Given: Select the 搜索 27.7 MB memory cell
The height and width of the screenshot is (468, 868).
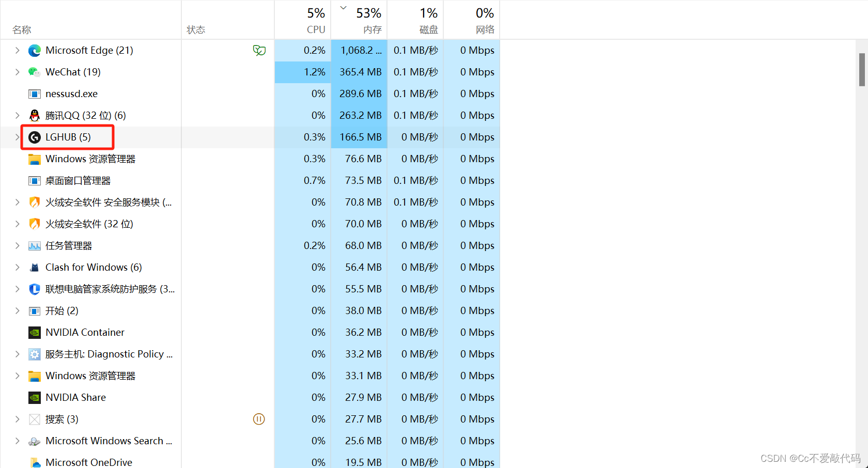Looking at the screenshot, I should pyautogui.click(x=359, y=419).
